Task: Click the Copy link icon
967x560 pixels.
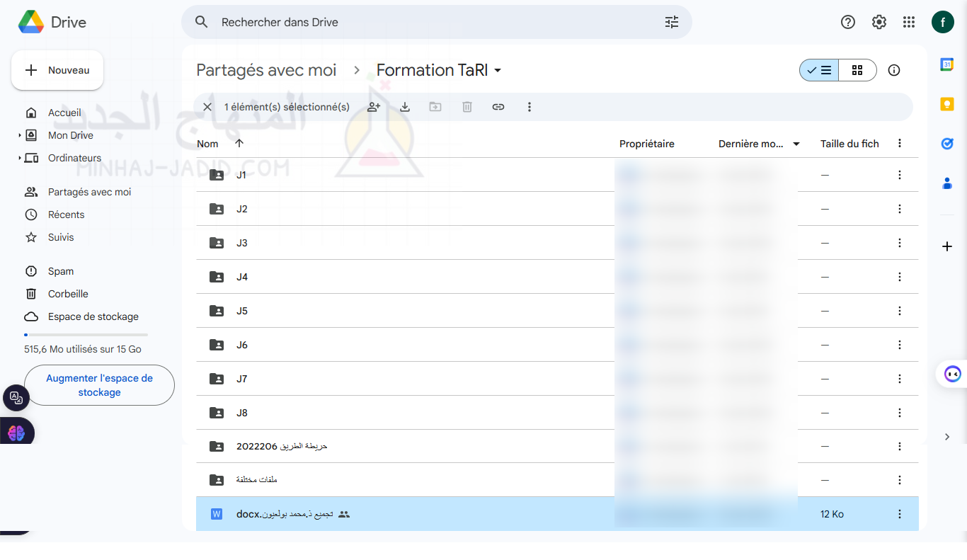Action: point(498,107)
